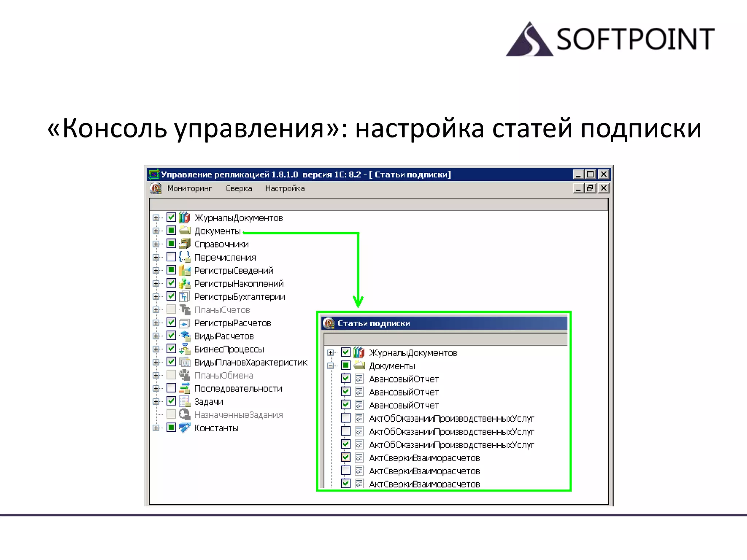Click the Справочники icon
Image resolution: width=747 pixels, height=560 pixels.
(185, 244)
